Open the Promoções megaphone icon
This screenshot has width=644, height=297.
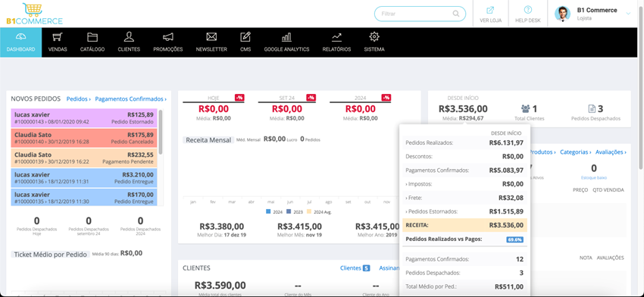coord(168,37)
